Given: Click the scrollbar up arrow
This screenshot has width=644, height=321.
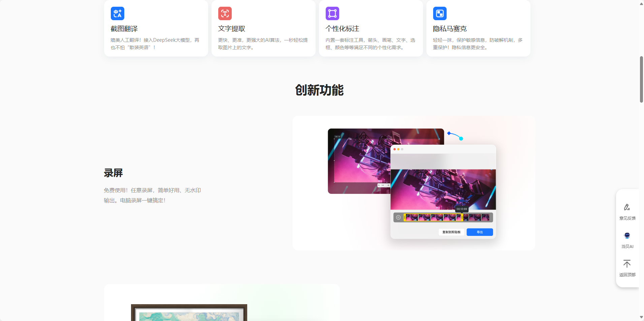Looking at the screenshot, I should click(x=641, y=4).
